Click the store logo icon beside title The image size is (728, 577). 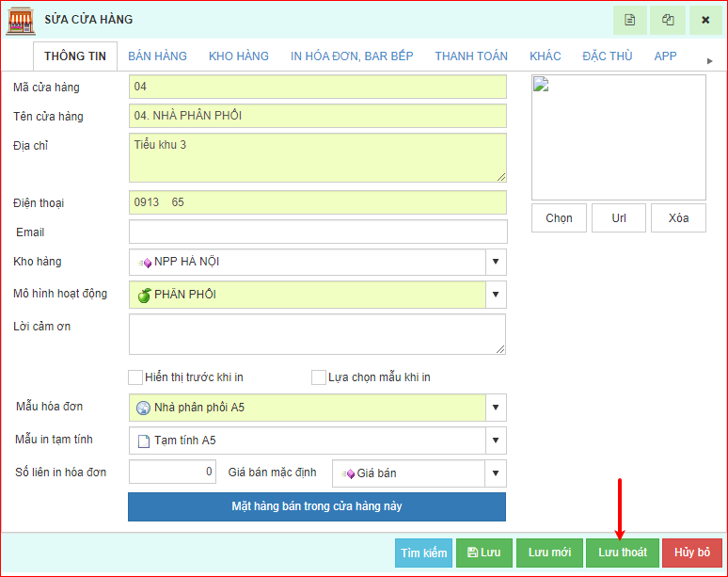21,20
